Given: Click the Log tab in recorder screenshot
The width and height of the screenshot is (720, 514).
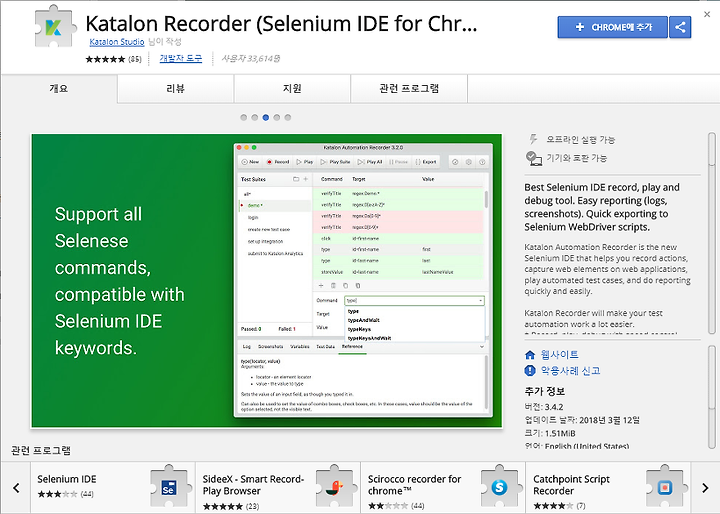Looking at the screenshot, I should pyautogui.click(x=247, y=347).
